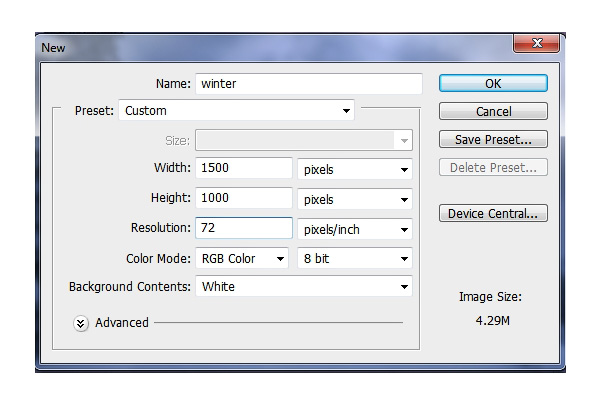Click the OK button
Image resolution: width=600 pixels, height=404 pixels.
[x=493, y=83]
